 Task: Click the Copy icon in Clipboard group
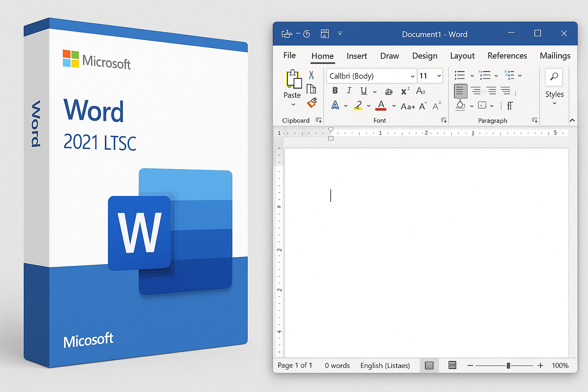coord(311,89)
